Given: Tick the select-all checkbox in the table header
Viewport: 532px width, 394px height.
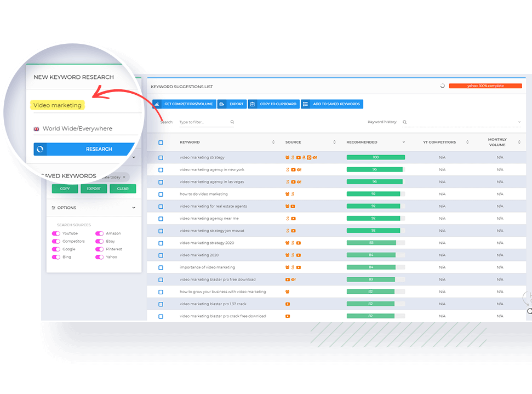Looking at the screenshot, I should click(x=161, y=142).
